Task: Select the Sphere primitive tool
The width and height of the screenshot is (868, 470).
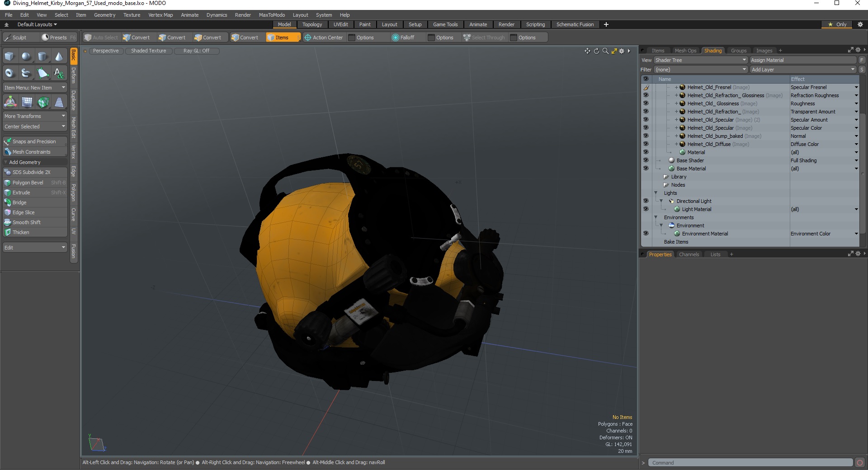Action: tap(26, 56)
